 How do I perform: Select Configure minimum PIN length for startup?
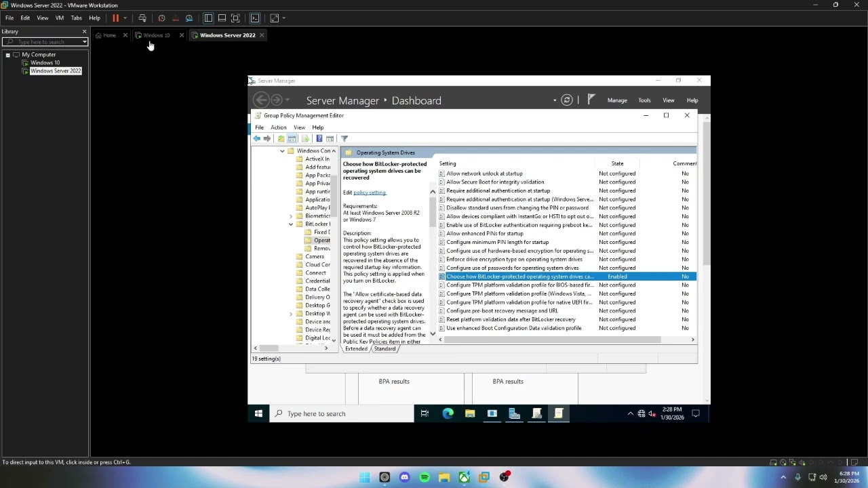coord(498,242)
